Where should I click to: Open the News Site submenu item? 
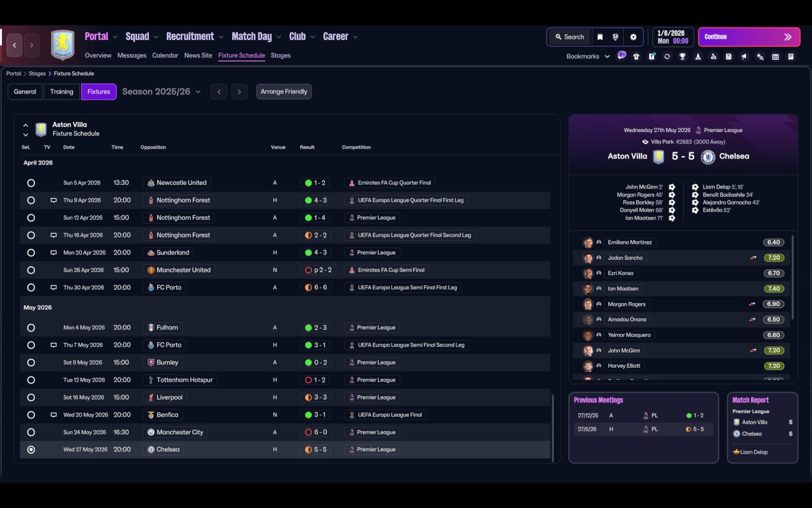[x=198, y=55]
